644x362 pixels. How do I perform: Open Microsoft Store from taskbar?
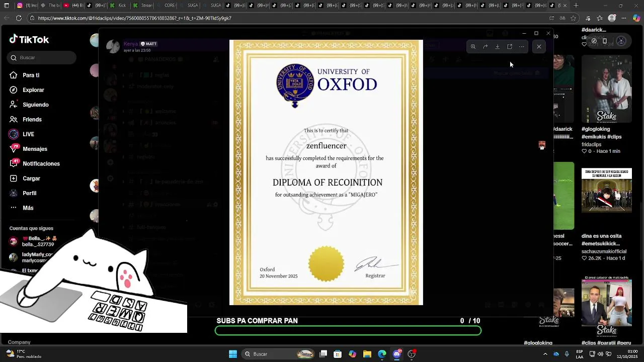point(338,354)
